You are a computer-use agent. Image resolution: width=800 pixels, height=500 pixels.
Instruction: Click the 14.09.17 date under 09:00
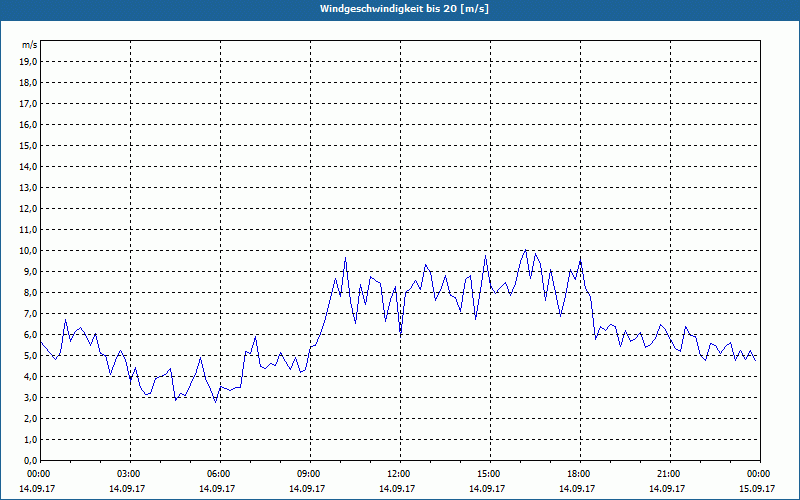pos(307,488)
